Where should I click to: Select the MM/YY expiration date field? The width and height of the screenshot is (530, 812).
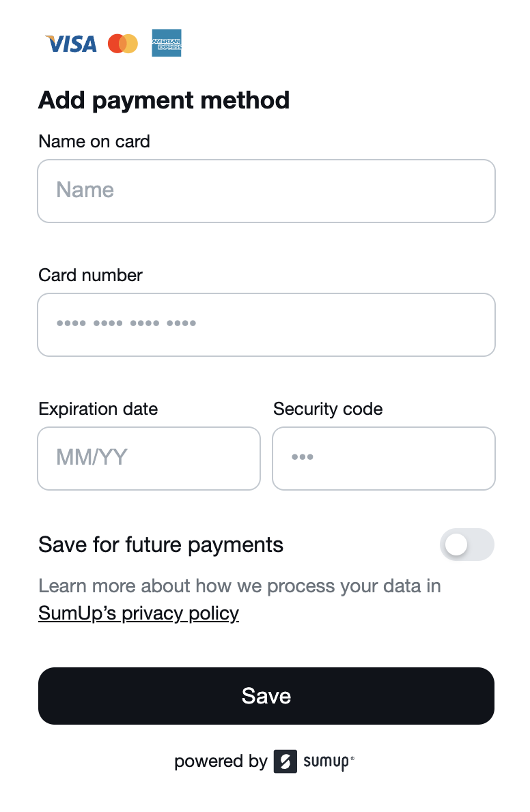[x=148, y=458]
